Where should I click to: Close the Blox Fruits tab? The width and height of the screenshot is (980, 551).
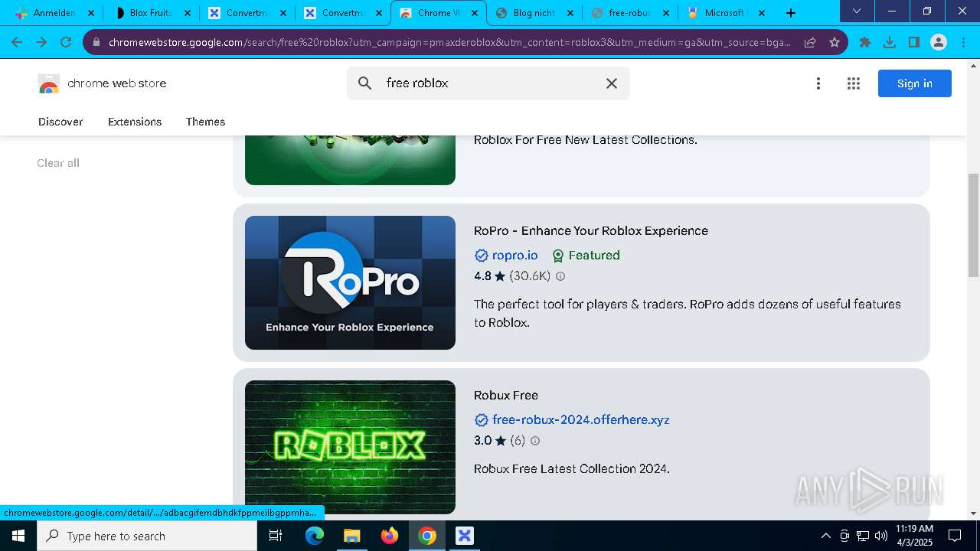click(187, 13)
